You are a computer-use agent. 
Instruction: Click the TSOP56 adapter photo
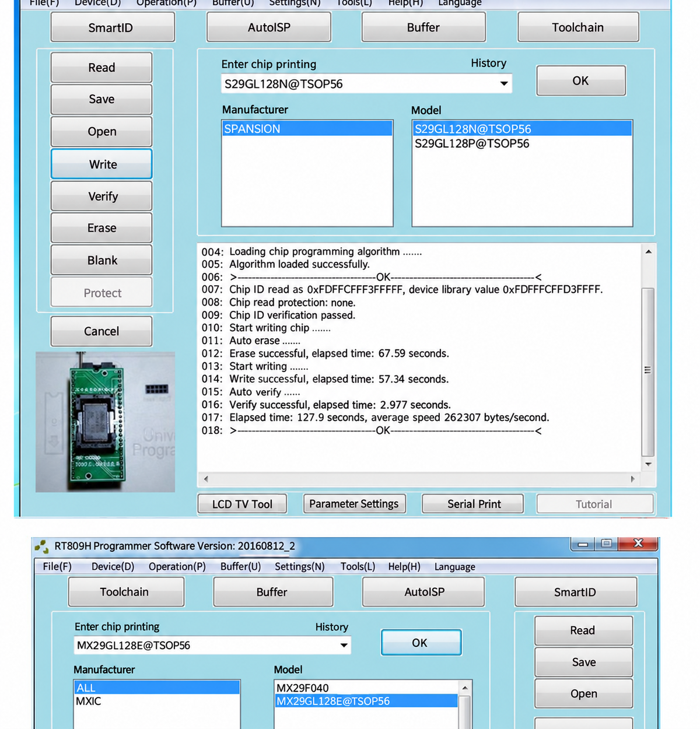tap(105, 422)
